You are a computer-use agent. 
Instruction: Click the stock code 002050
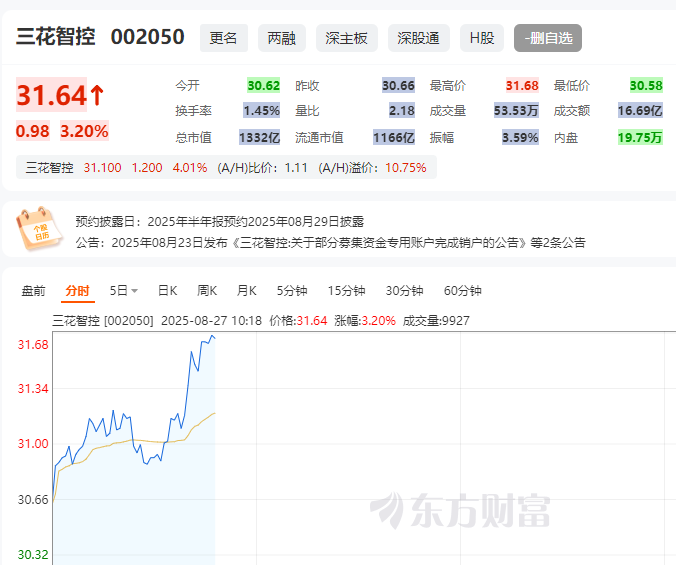coord(147,37)
